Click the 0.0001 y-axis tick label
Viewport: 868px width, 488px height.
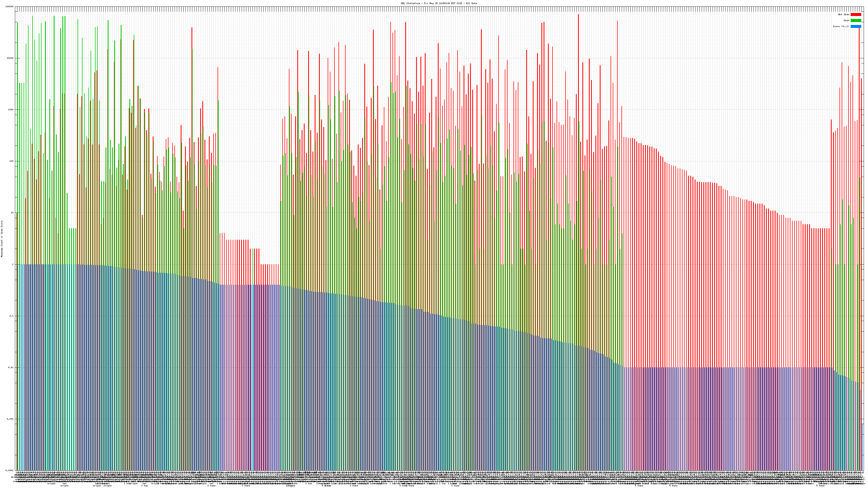point(10,470)
